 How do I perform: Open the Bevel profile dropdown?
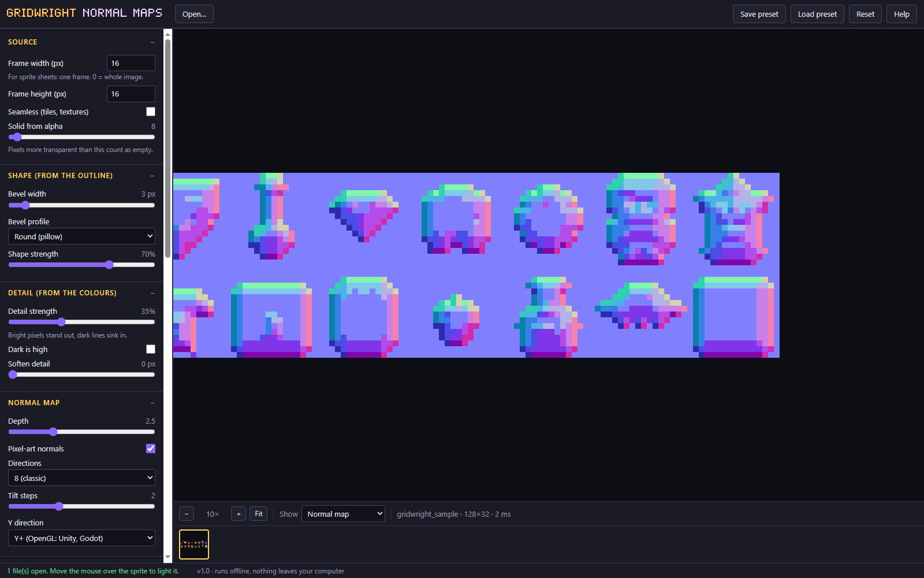click(81, 236)
